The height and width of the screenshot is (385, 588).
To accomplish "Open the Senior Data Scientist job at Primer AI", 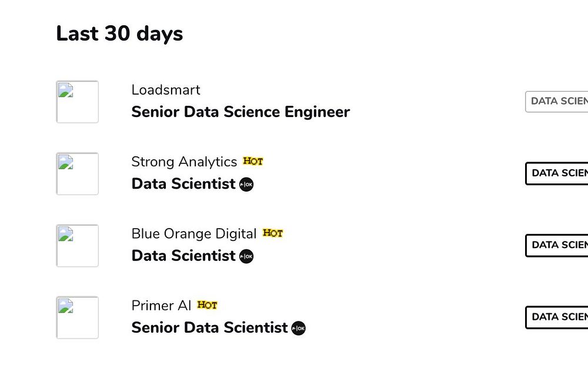I will pos(209,327).
